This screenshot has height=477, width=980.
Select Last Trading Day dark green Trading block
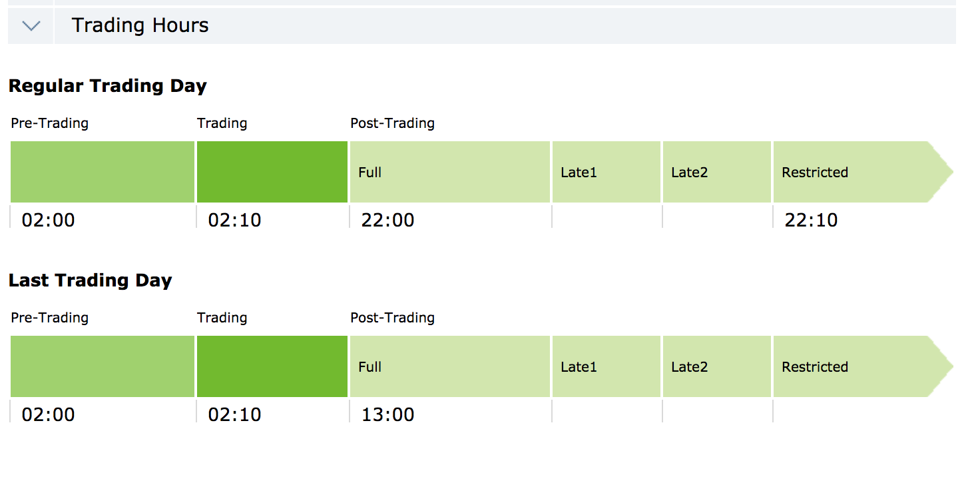pos(272,366)
